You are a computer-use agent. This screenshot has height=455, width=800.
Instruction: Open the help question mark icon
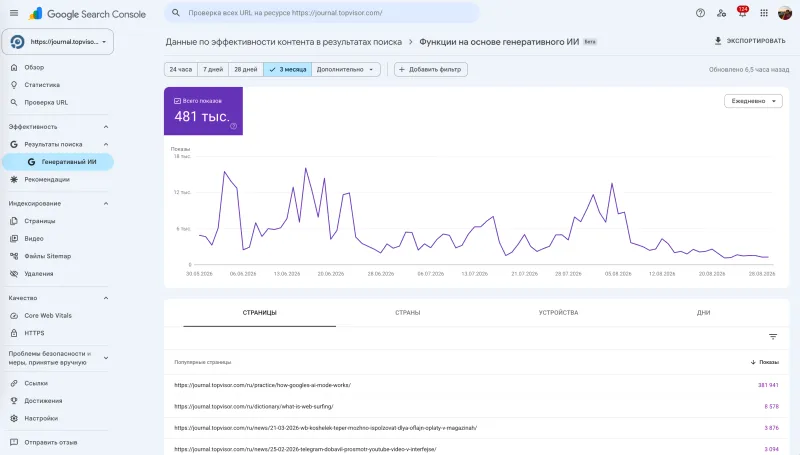click(700, 13)
